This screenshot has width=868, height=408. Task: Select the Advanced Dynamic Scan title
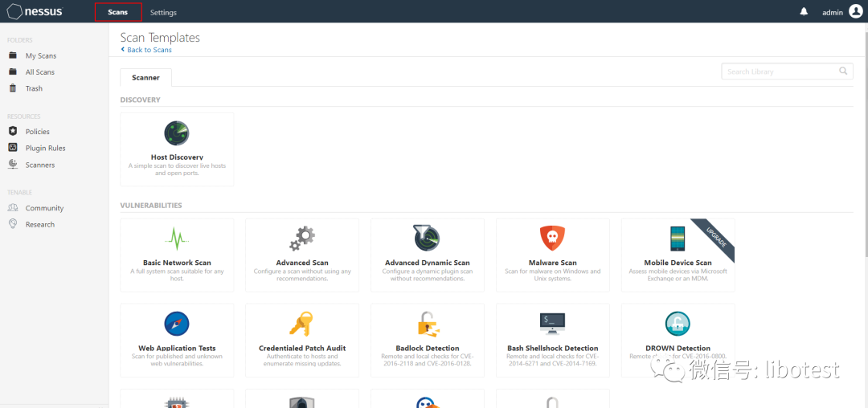click(x=428, y=263)
